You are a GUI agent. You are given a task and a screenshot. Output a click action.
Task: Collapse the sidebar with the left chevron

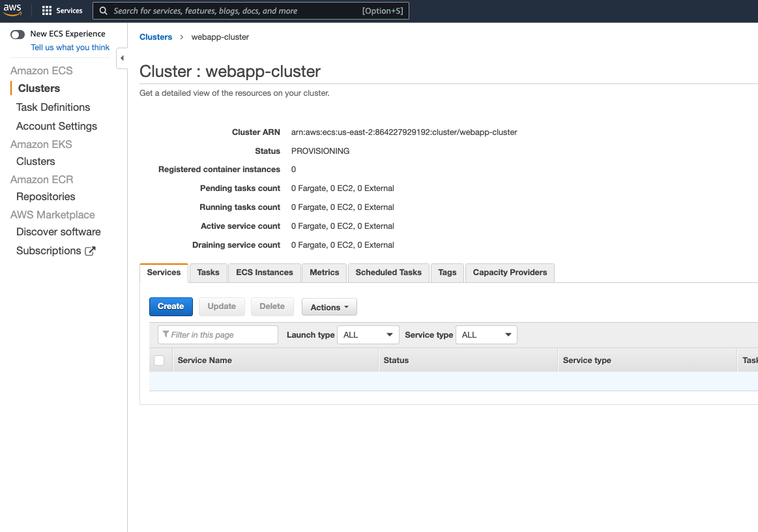pos(122,58)
